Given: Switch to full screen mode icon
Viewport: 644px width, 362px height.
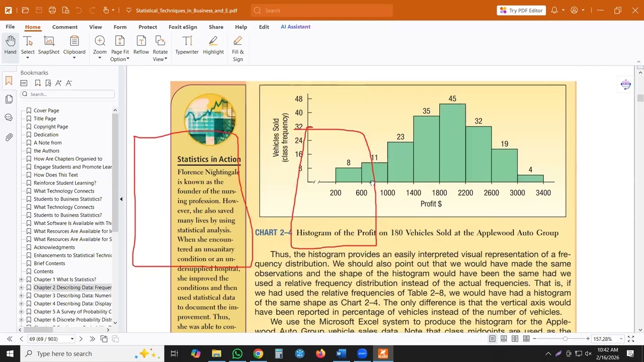Looking at the screenshot, I should click(631, 339).
